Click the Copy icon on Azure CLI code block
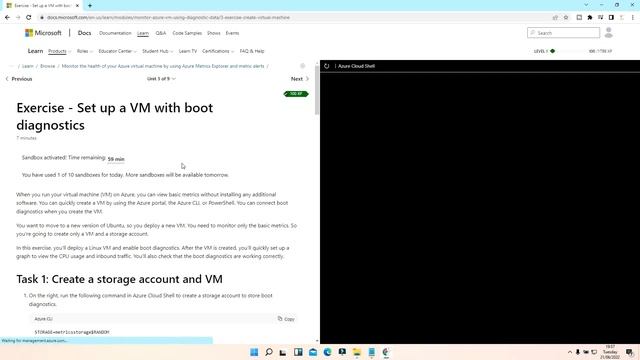Image resolution: width=640 pixels, height=360 pixels. [286, 319]
